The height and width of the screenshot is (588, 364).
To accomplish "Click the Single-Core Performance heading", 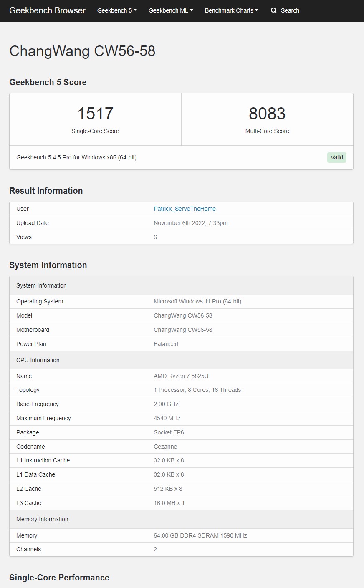I will click(x=59, y=578).
